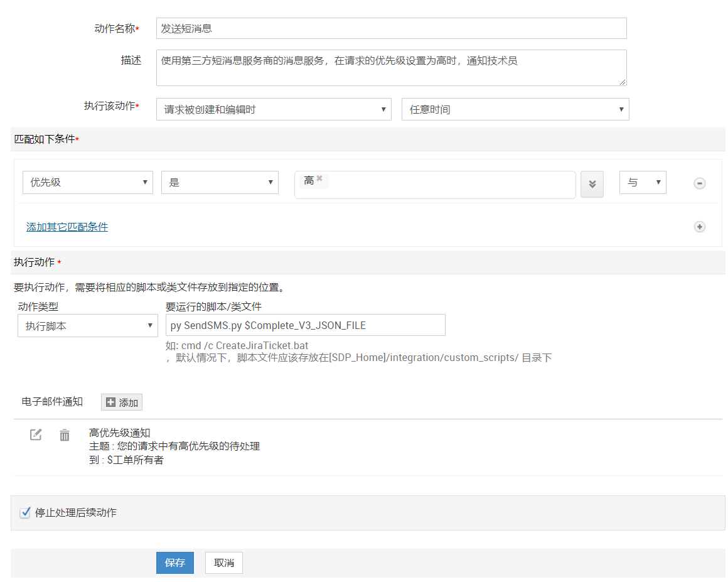Click the 添加其它匹配条件 link
The width and height of the screenshot is (728, 582).
click(67, 227)
